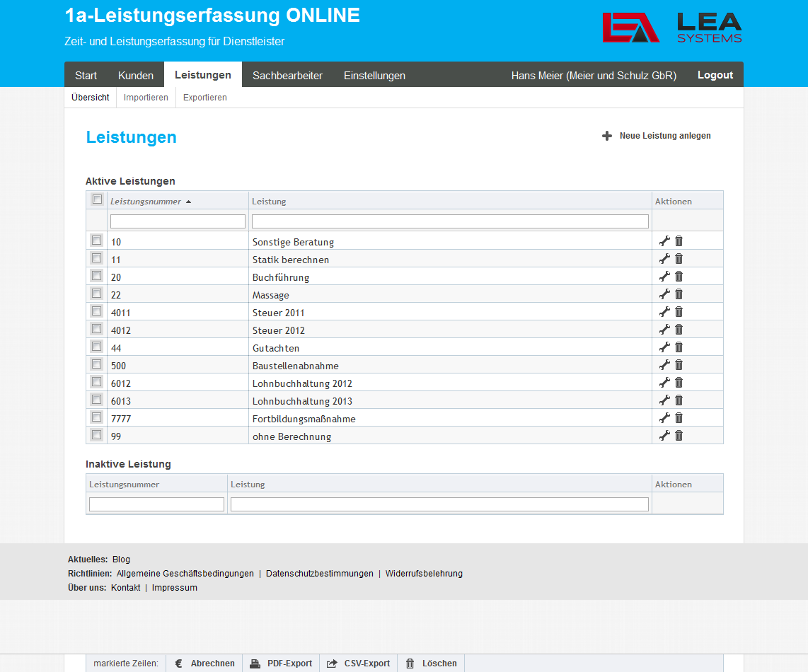The image size is (808, 672).
Task: Edit Lohnbuchhaltung 2013 wrench icon
Action: pos(664,400)
